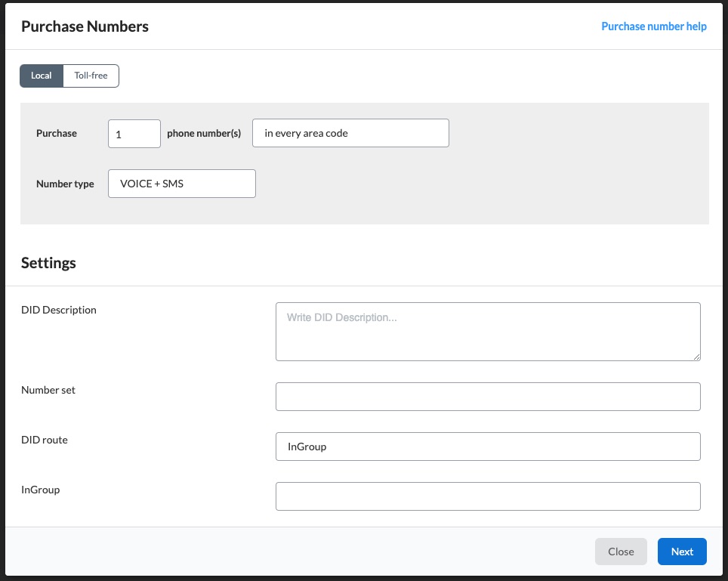
Task: Open the 'in every area code' dropdown
Action: pyautogui.click(x=350, y=133)
